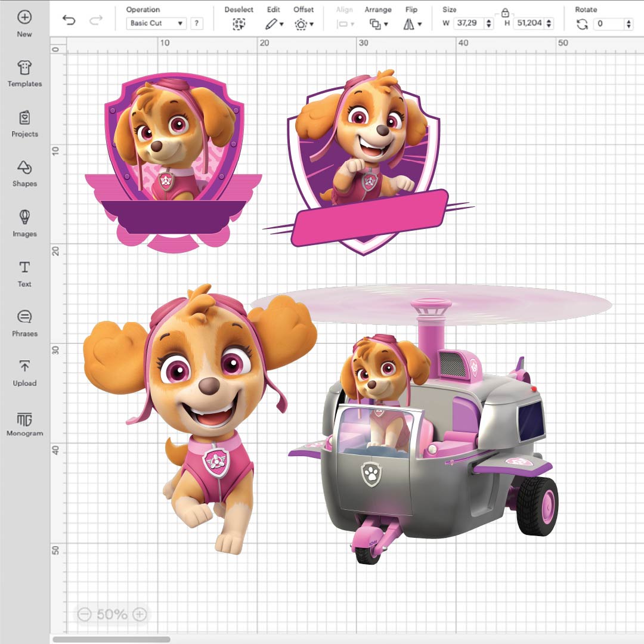
Task: Zoom out with the minus button
Action: (84, 614)
